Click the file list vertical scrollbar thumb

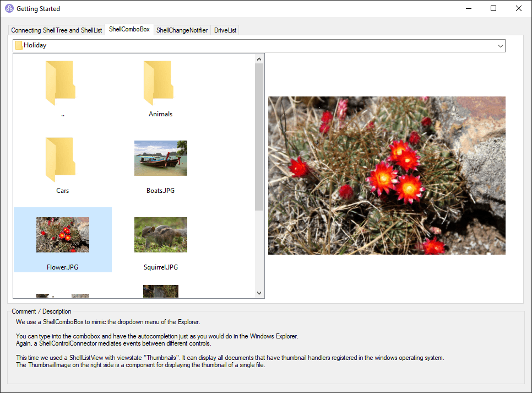click(259, 137)
